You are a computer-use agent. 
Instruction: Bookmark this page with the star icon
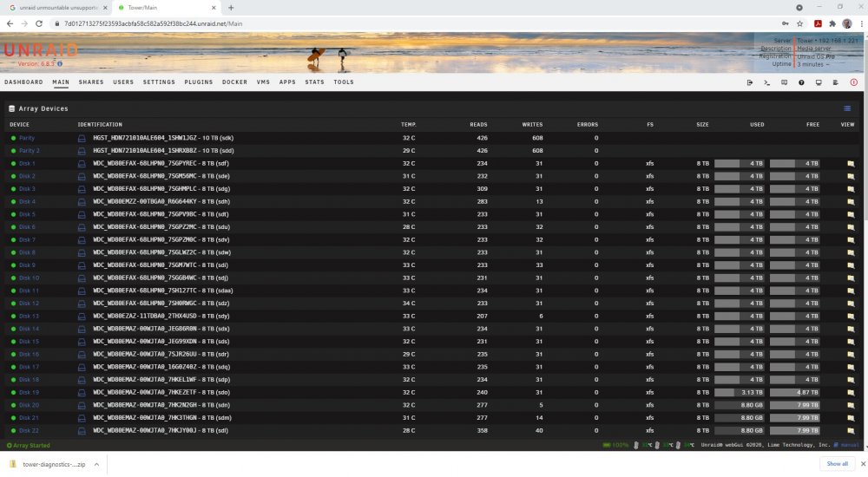pyautogui.click(x=800, y=23)
